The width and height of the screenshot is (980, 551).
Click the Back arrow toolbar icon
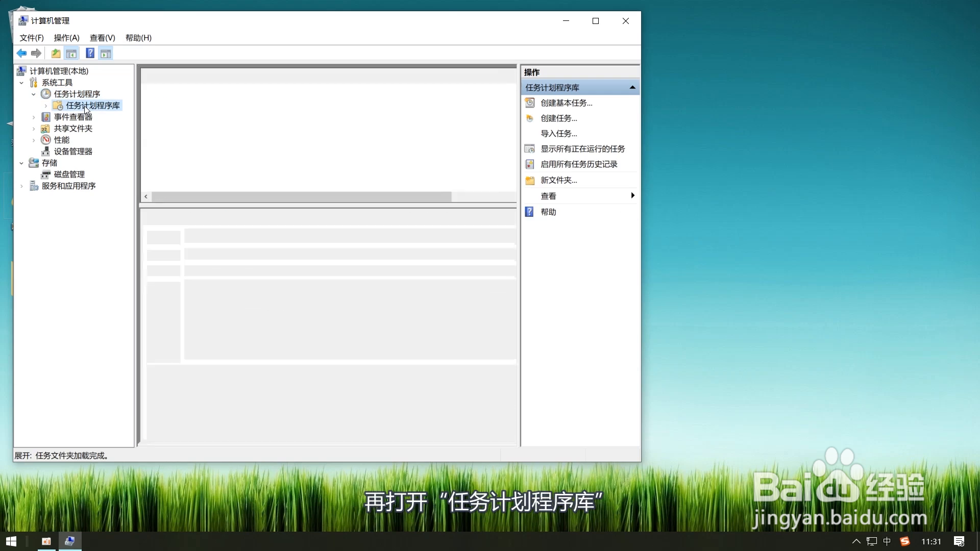pyautogui.click(x=21, y=53)
